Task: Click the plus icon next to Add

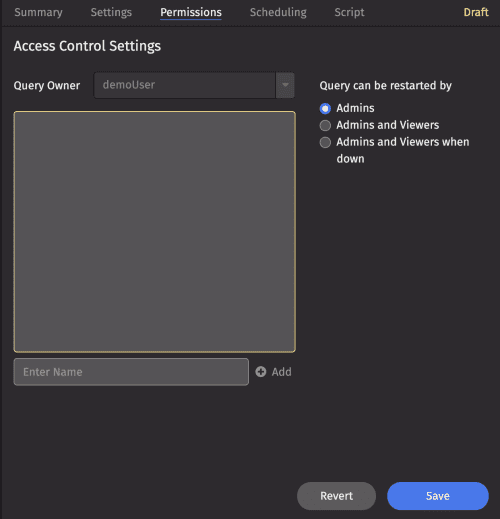Action: tap(261, 372)
